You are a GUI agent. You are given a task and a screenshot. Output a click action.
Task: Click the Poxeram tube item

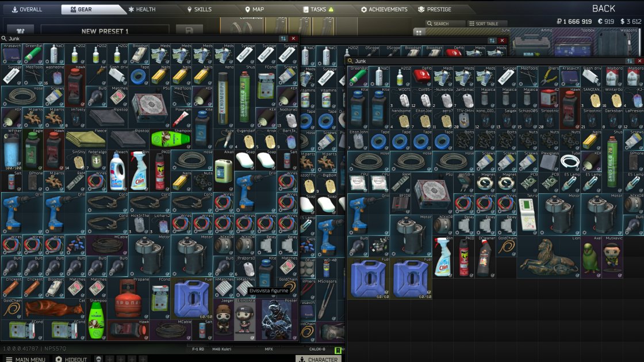pos(181,117)
